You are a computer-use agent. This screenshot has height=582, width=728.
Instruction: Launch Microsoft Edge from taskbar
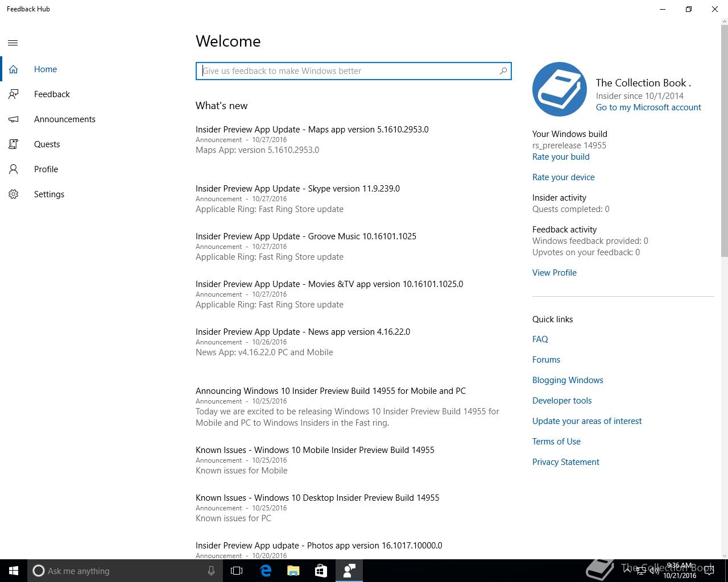[266, 571]
